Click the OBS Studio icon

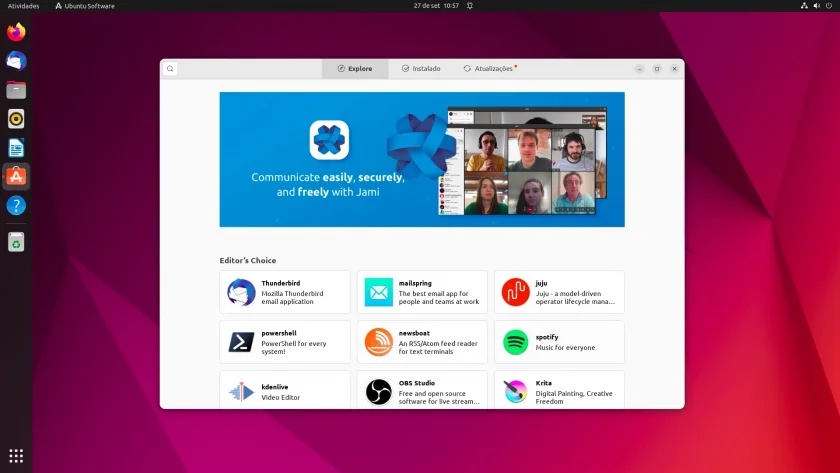click(x=378, y=392)
